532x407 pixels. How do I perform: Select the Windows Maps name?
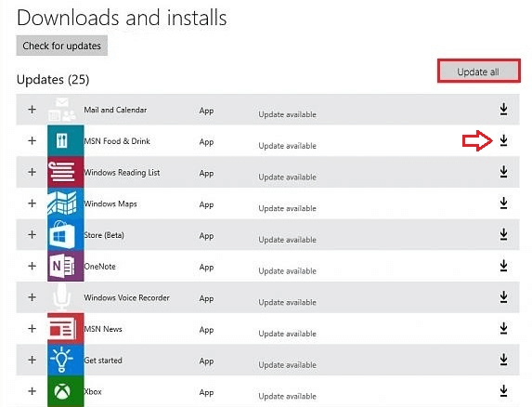pyautogui.click(x=110, y=203)
